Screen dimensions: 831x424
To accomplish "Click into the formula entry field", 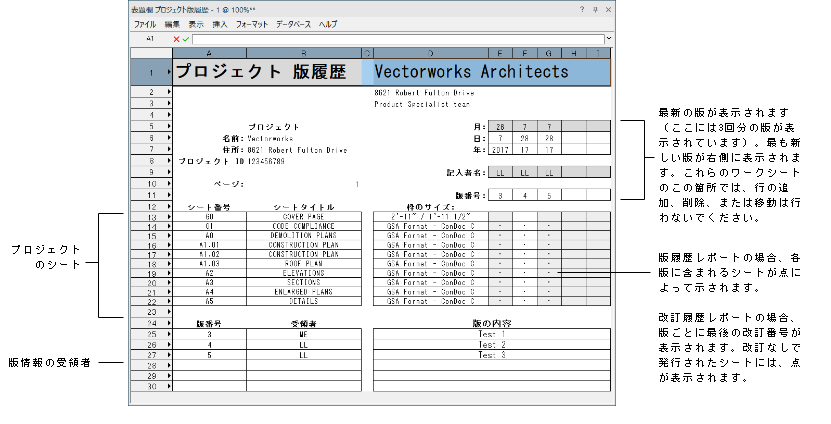I will point(398,39).
